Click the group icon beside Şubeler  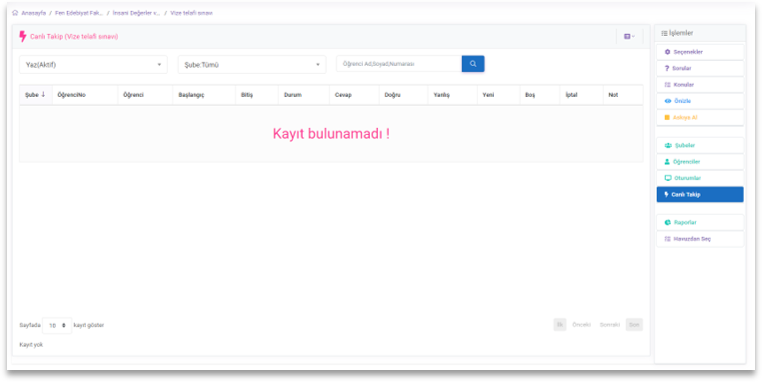pos(668,145)
